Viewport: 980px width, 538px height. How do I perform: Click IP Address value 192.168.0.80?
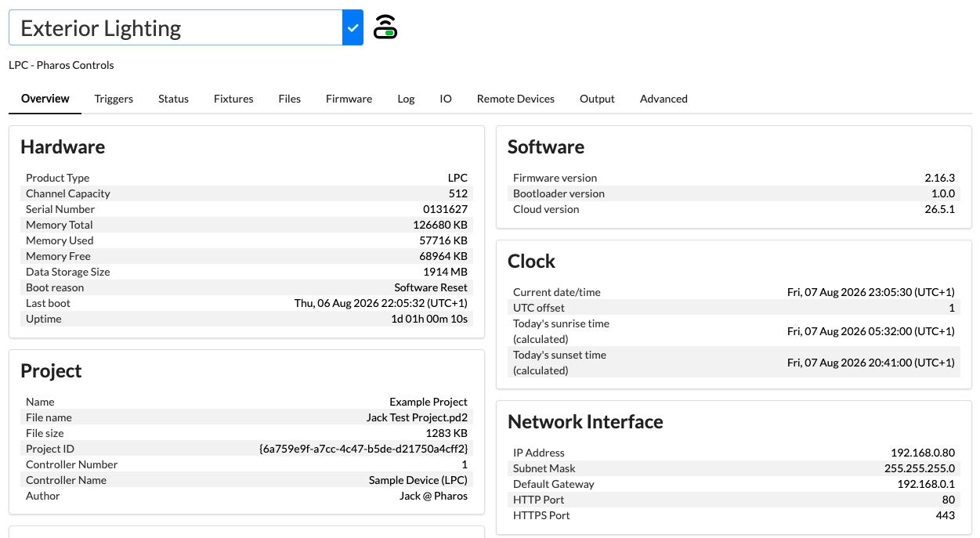pos(923,453)
